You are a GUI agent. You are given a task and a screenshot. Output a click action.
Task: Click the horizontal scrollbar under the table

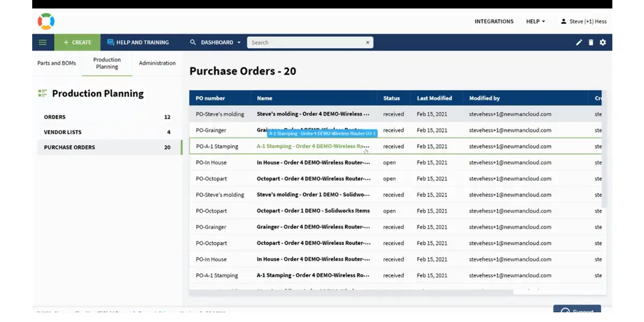[352, 292]
